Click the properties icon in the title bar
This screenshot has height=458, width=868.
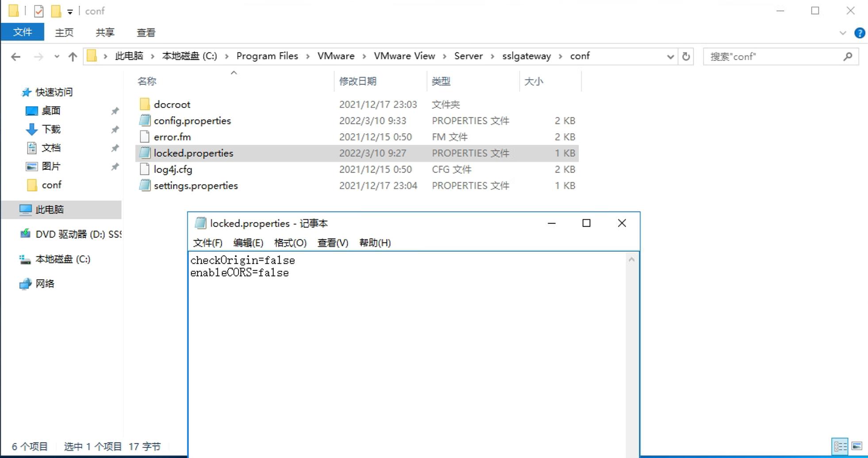[x=39, y=10]
